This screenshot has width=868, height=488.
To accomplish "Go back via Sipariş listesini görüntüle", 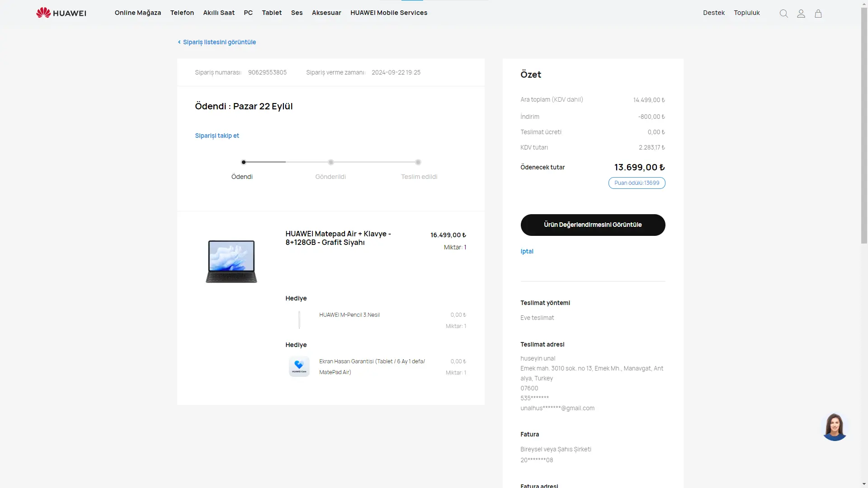I will [x=217, y=42].
